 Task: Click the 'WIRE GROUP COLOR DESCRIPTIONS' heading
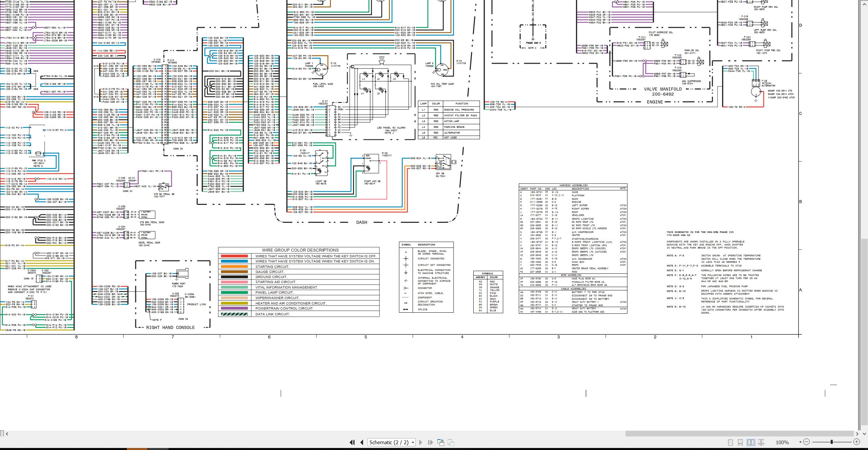click(x=300, y=250)
